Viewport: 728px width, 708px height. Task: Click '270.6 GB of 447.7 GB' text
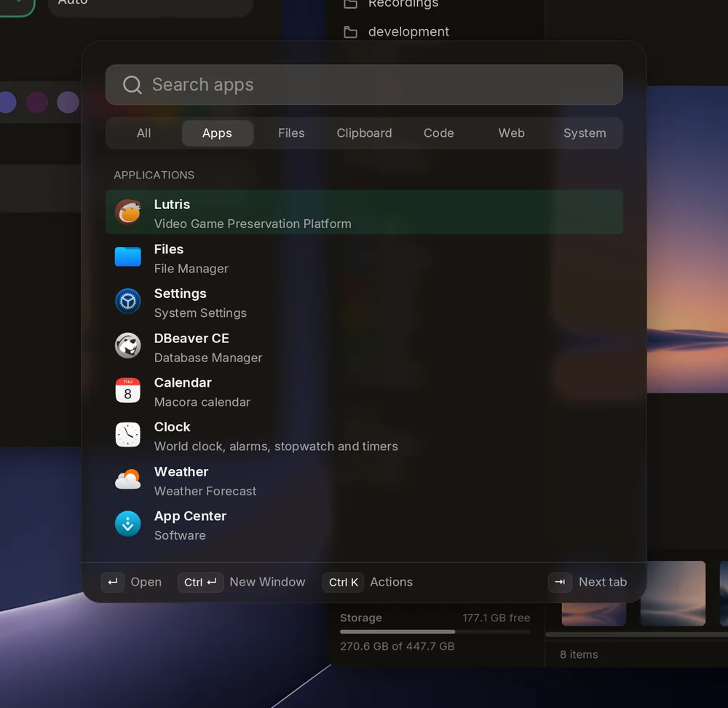(x=397, y=647)
